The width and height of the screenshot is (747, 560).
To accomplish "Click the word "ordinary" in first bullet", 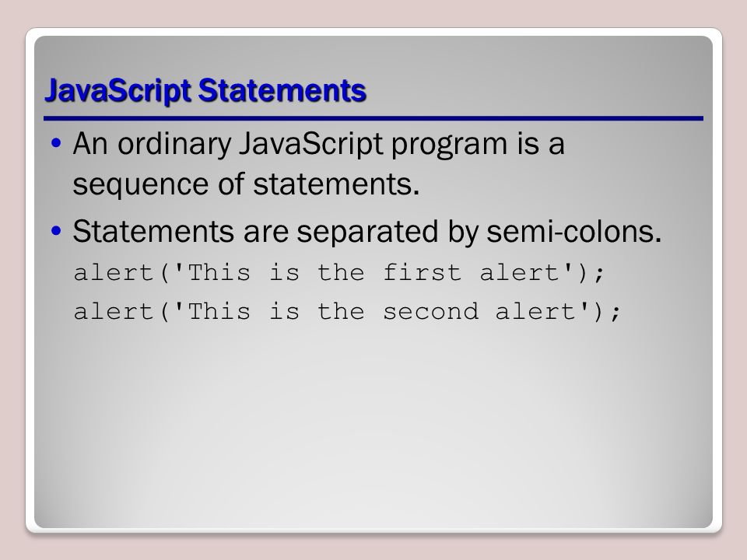I will pyautogui.click(x=174, y=145).
